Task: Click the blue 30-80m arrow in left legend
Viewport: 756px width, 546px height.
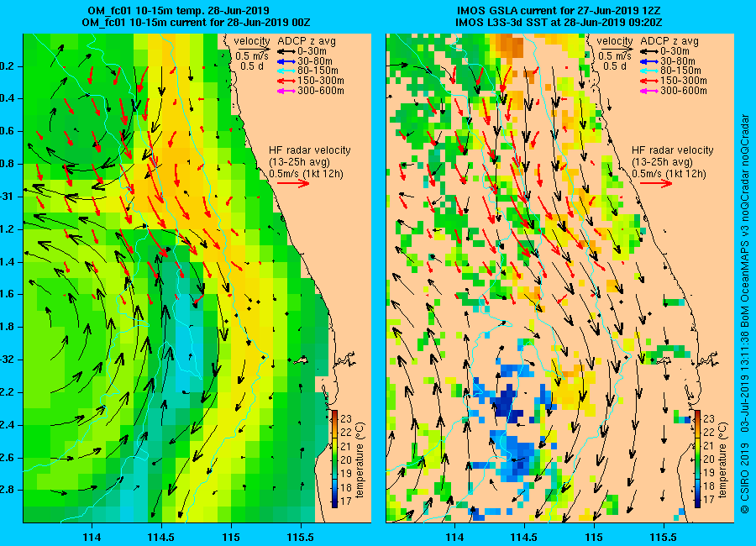Action: (x=286, y=61)
